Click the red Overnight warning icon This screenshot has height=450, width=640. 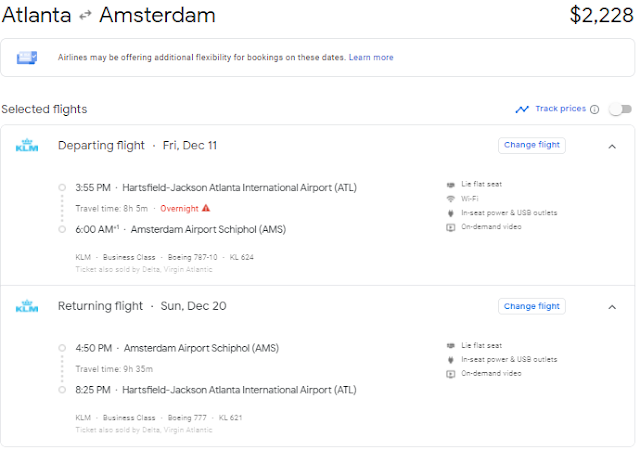(206, 208)
